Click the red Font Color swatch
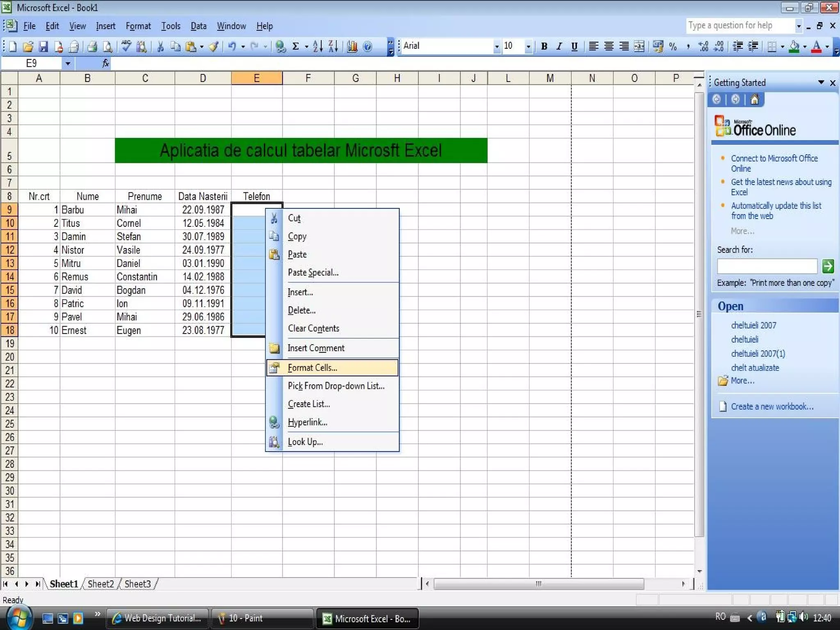 coord(816,46)
